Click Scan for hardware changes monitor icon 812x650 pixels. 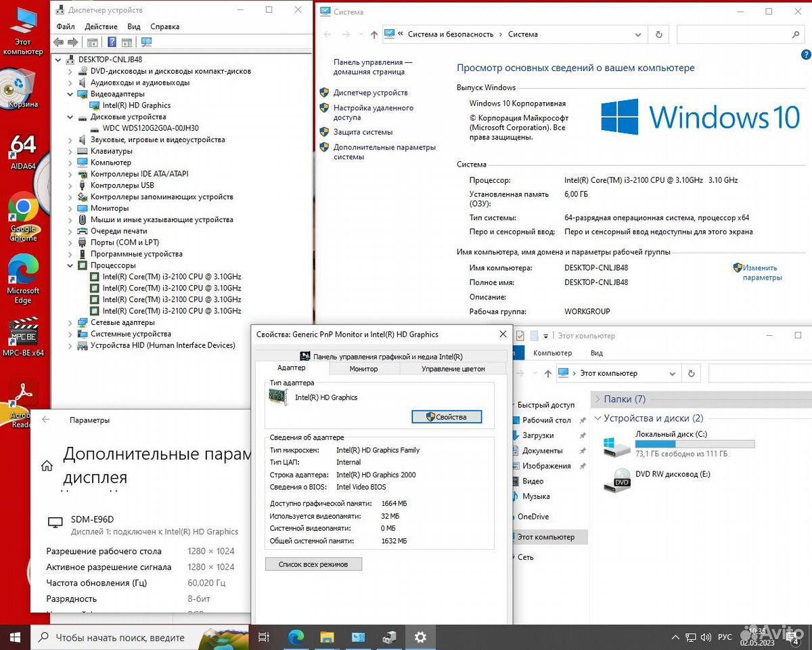pyautogui.click(x=146, y=42)
